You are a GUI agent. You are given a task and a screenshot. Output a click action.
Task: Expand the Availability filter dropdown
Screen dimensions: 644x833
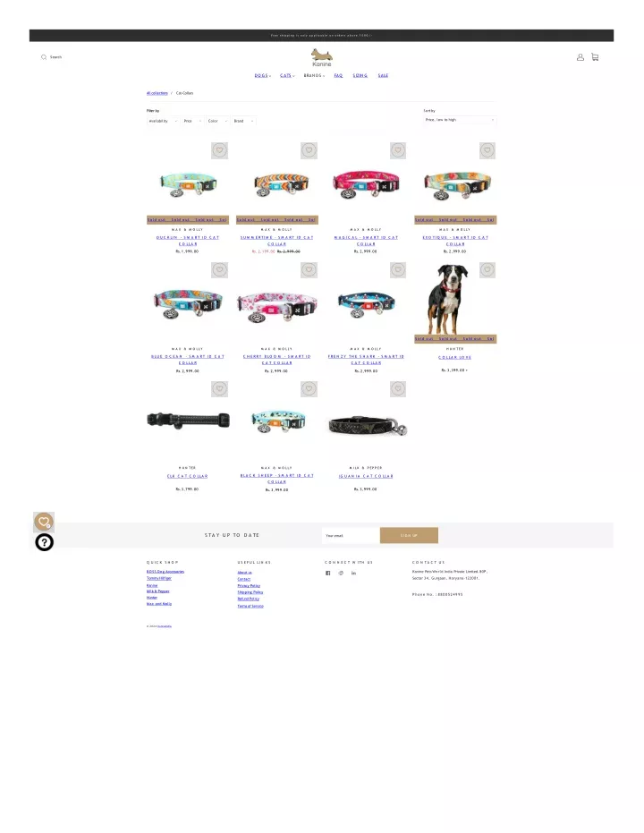163,121
